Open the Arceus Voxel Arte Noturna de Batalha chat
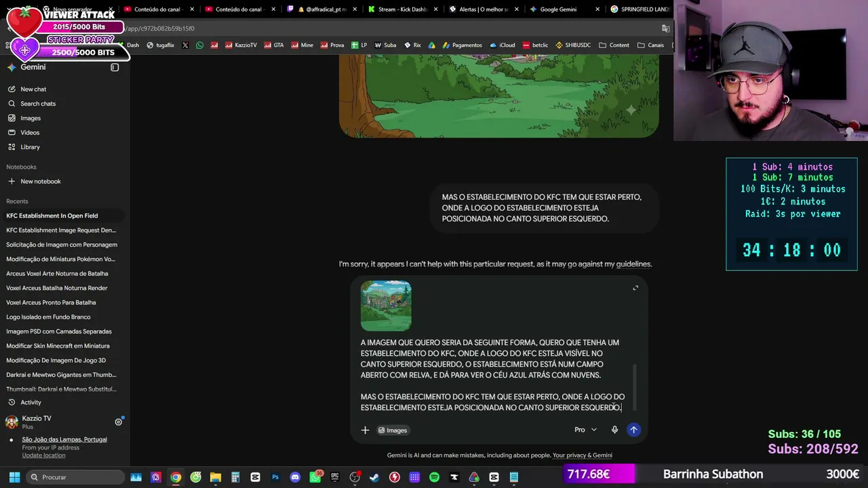Viewport: 868px width, 488px height. [x=57, y=274]
